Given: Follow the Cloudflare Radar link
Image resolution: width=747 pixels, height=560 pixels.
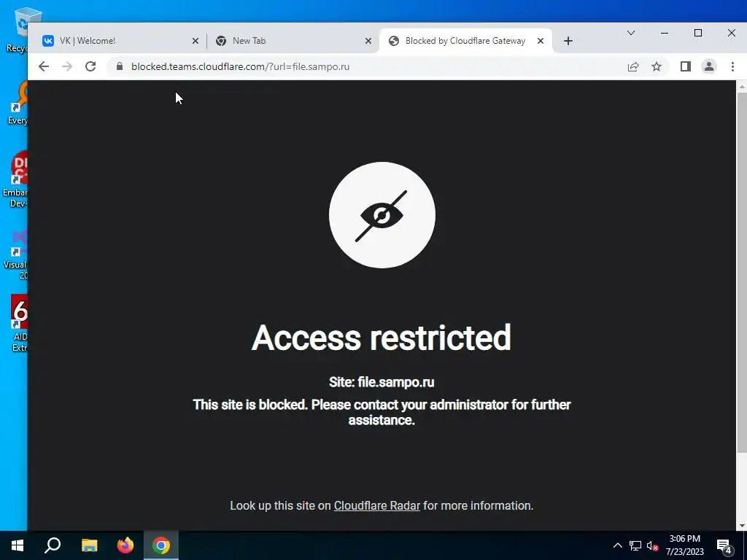Looking at the screenshot, I should 377,506.
